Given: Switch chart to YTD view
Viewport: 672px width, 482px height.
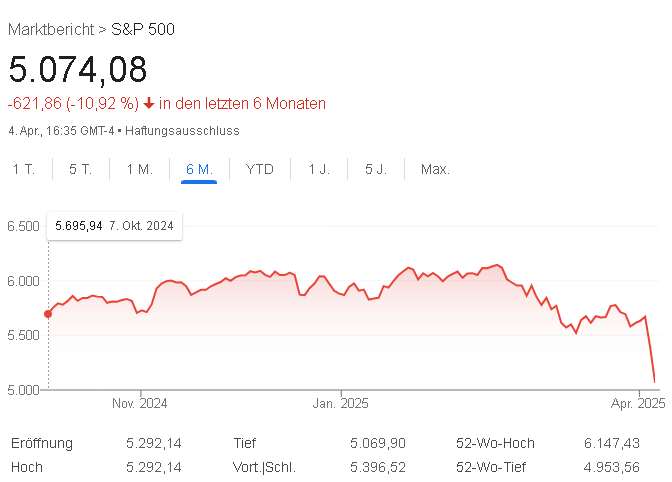Looking at the screenshot, I should tap(259, 169).
